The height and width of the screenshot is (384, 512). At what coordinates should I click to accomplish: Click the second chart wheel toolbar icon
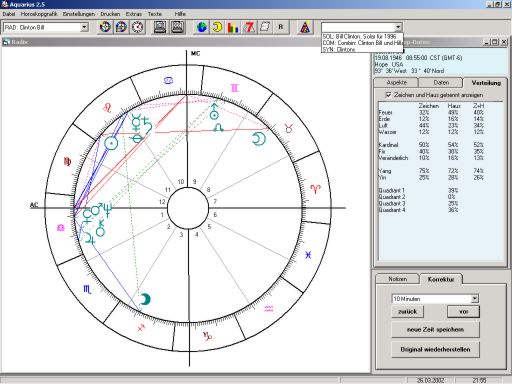tap(121, 27)
